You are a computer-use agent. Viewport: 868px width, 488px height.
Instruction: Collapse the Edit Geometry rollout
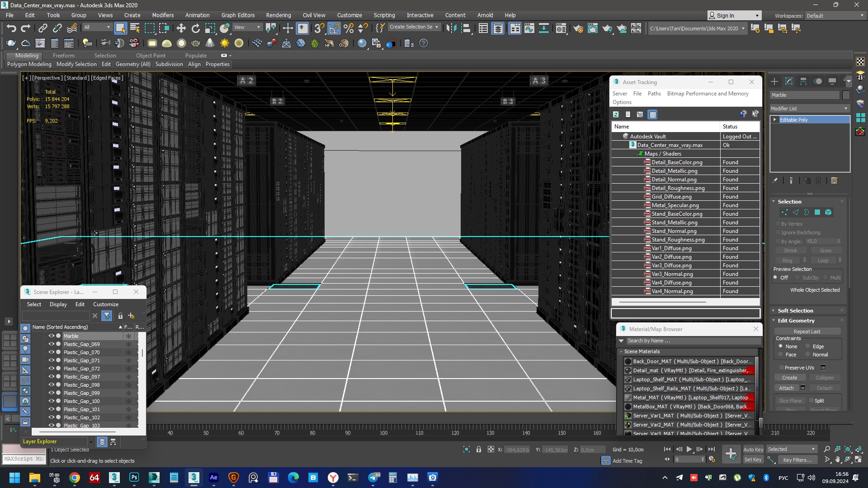[x=796, y=321]
